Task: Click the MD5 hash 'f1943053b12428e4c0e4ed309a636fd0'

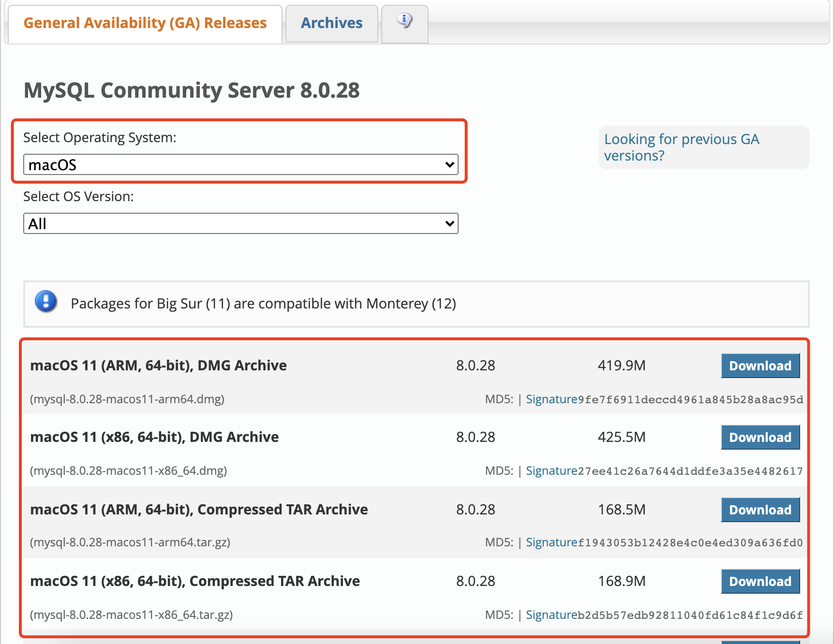Action: 690,543
